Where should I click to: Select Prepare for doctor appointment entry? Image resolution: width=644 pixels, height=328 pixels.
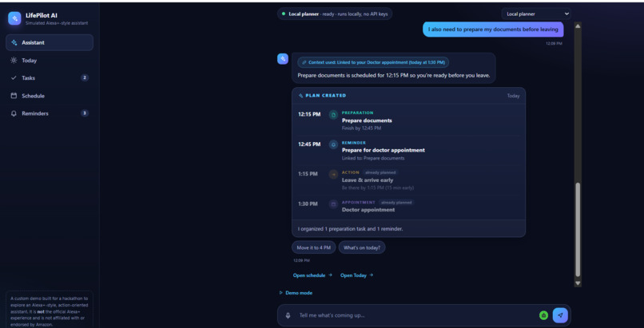(408, 150)
